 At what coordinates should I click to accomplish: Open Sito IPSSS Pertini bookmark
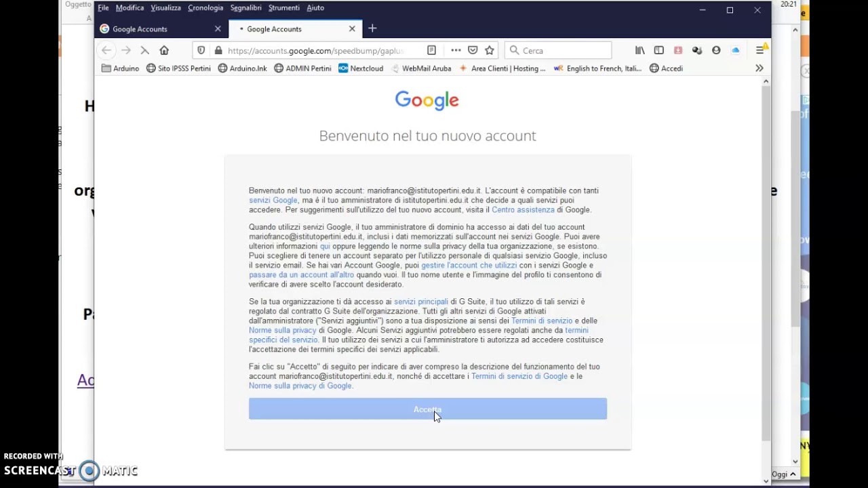click(178, 68)
